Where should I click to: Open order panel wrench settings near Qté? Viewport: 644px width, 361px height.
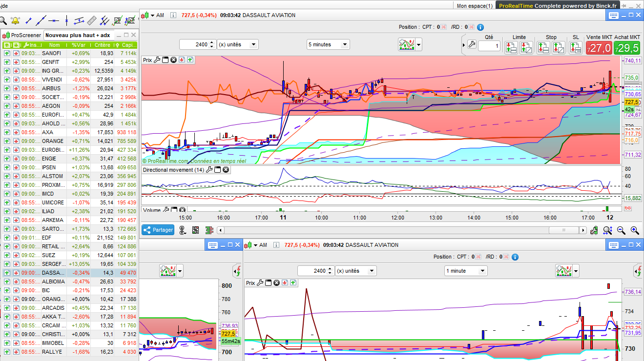point(471,45)
